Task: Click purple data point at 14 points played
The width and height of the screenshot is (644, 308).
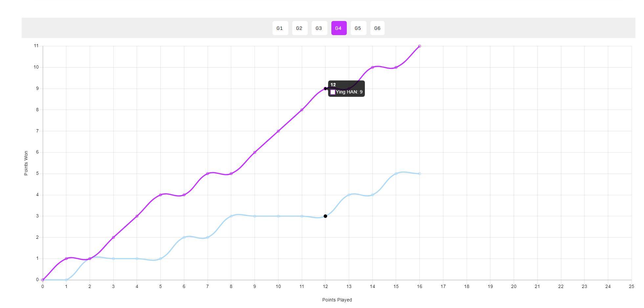Action: 372,67
